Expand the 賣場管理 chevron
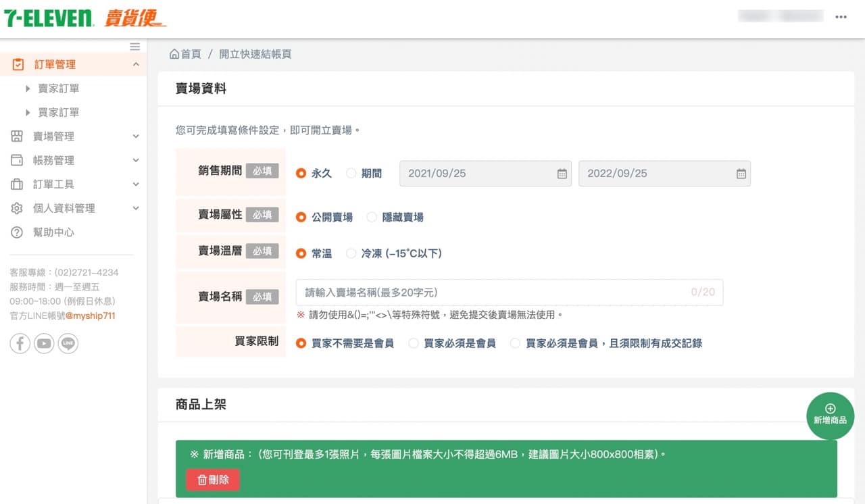 point(136,136)
